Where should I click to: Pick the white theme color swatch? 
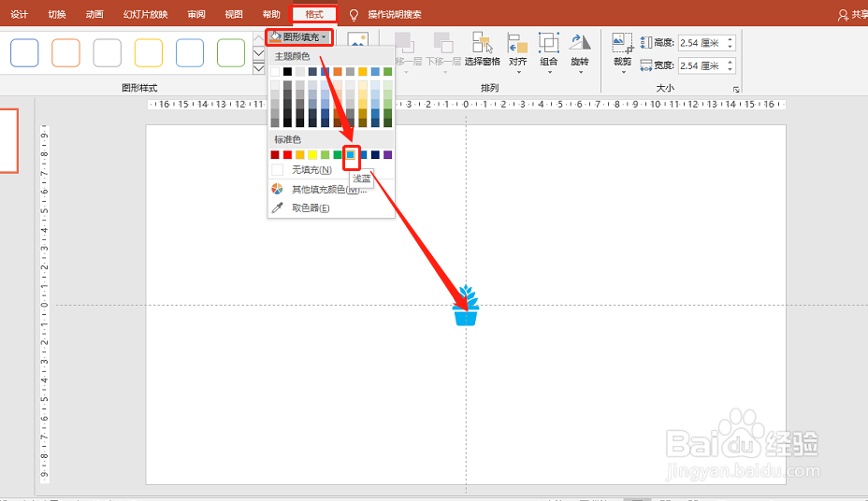coord(275,71)
